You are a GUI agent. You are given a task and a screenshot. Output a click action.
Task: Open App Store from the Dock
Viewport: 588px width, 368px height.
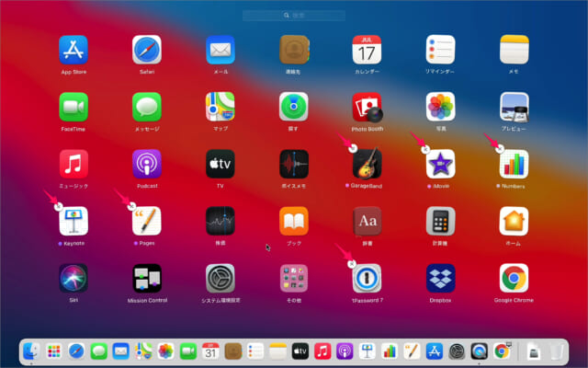(x=435, y=351)
